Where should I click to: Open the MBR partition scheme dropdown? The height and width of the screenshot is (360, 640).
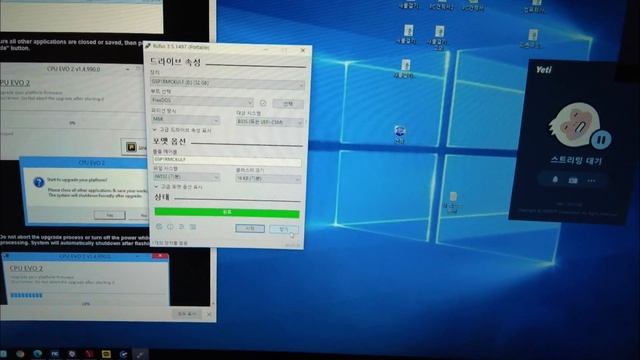(185, 120)
